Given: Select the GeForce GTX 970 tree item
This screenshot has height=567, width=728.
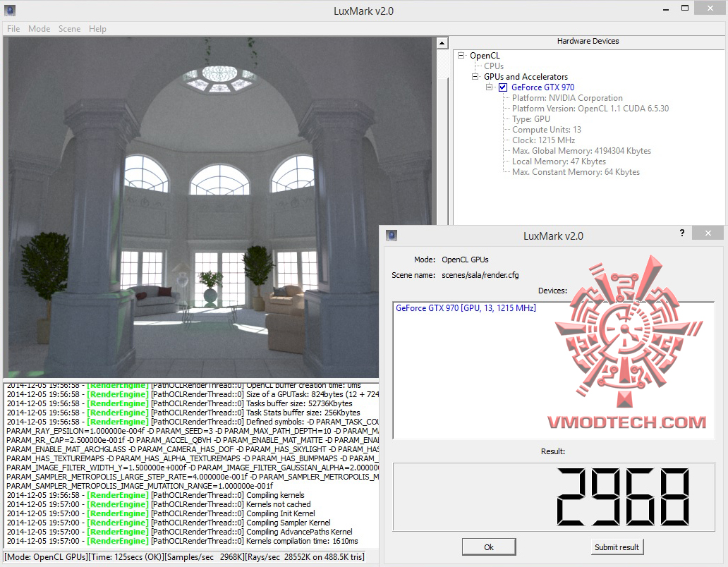Looking at the screenshot, I should [542, 87].
